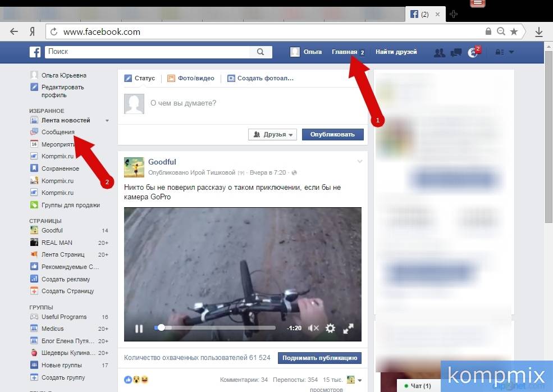This screenshot has height=392, width=553.
Task: Select the Статус tab
Action: click(x=140, y=78)
